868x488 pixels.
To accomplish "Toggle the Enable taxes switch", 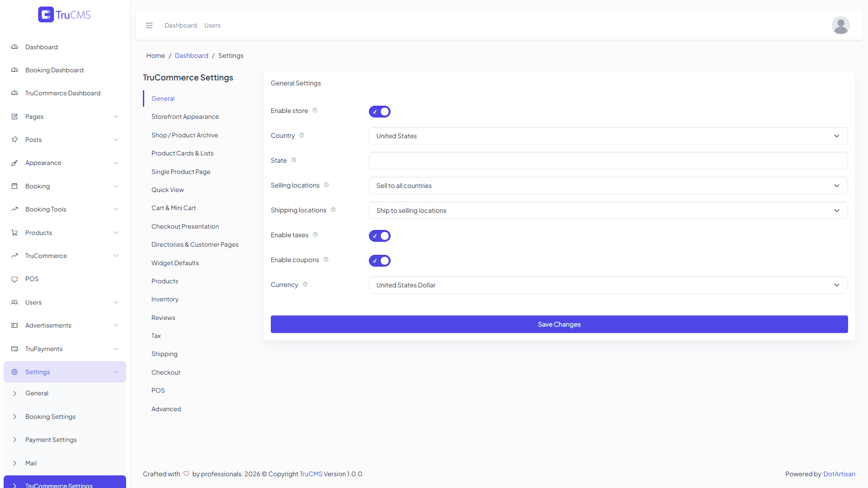I will (380, 236).
